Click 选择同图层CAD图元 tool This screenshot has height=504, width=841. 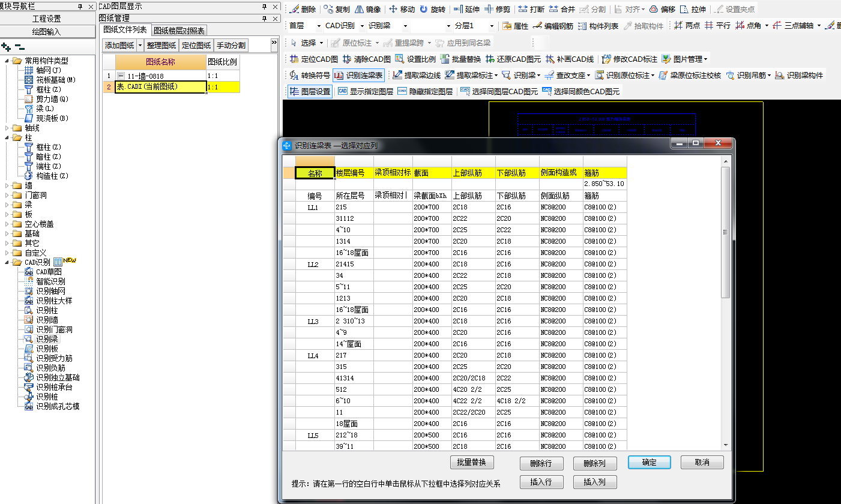point(498,92)
